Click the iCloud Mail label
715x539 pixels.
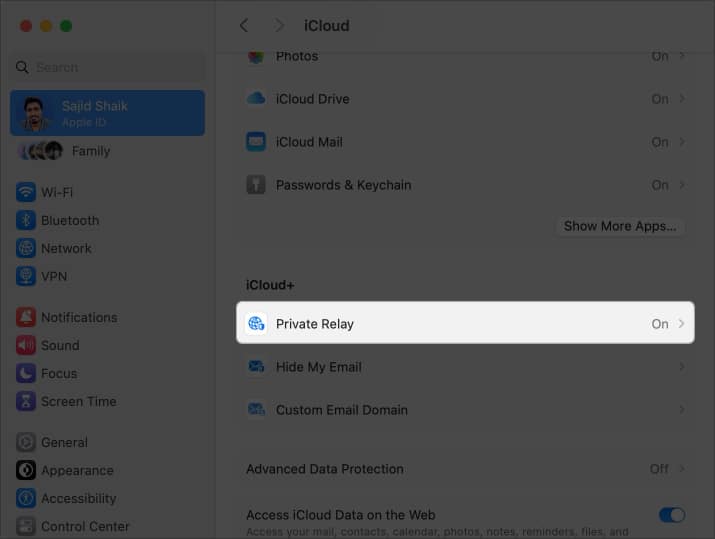point(309,142)
